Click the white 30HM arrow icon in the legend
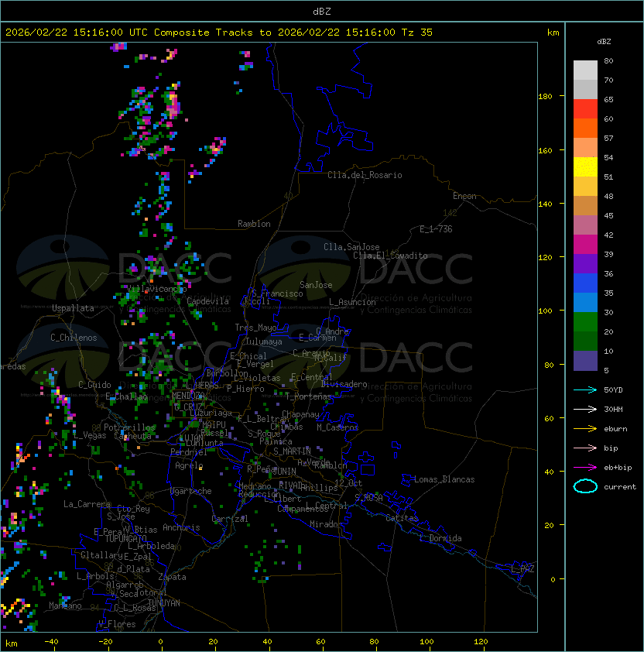The width and height of the screenshot is (644, 652). (x=585, y=409)
